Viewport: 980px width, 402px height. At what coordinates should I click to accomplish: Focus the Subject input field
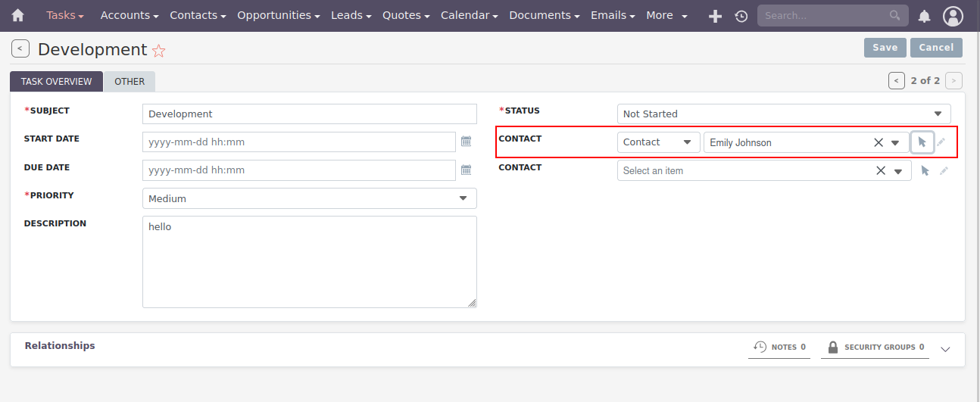[x=310, y=114]
